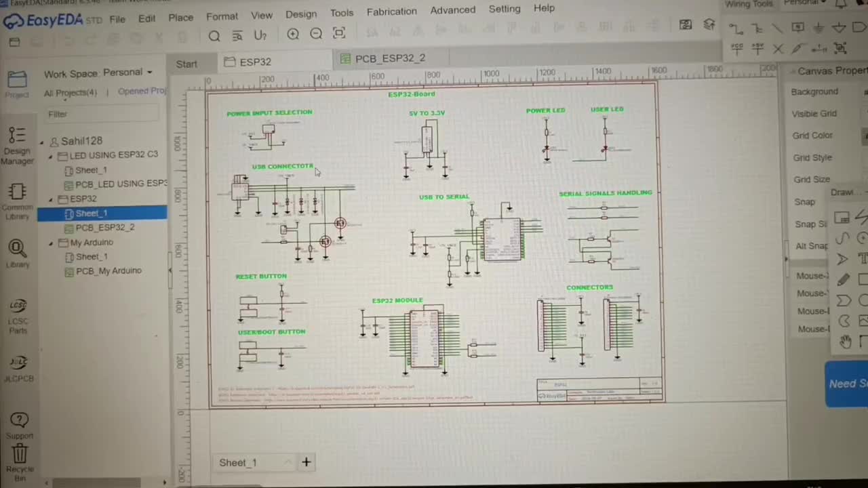Viewport: 868px width, 488px height.
Task: Place a GND net flag
Action: pos(819,28)
